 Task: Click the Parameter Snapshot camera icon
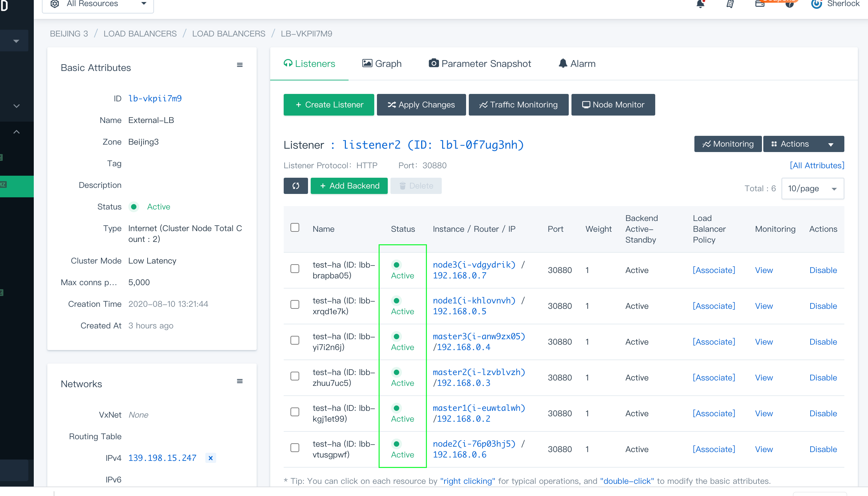(x=433, y=64)
